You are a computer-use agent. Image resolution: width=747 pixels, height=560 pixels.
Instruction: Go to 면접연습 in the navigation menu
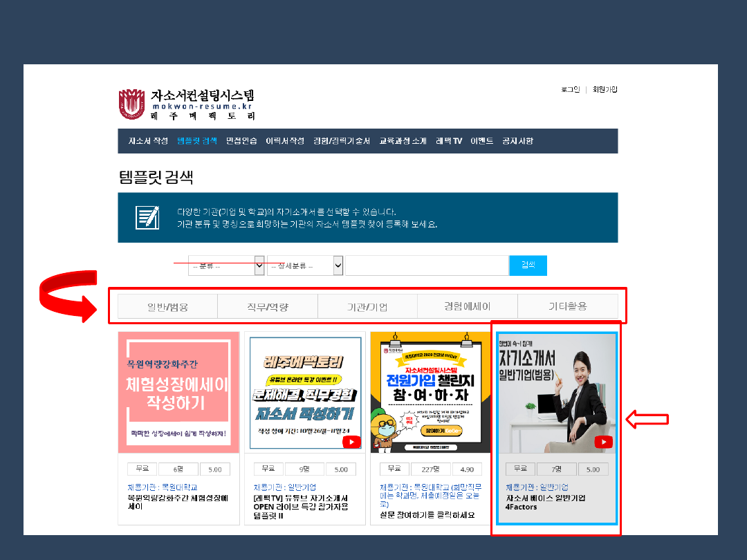click(241, 141)
